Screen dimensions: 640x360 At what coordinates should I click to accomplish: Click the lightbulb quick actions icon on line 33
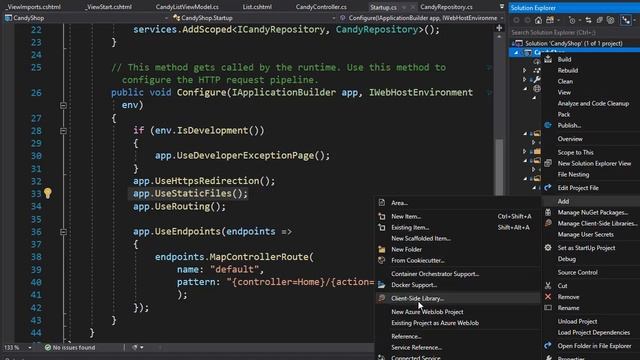48,193
